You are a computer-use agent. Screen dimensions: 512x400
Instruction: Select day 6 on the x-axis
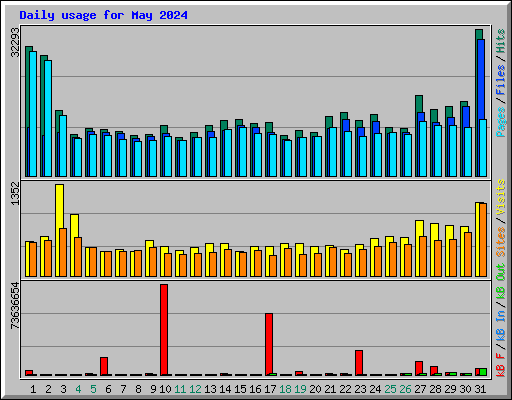click(108, 389)
